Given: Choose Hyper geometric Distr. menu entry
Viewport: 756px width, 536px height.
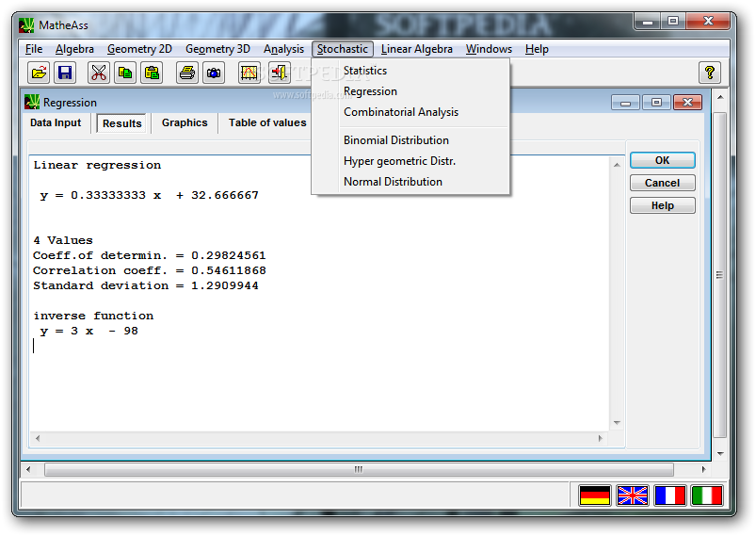Looking at the screenshot, I should click(x=410, y=161).
